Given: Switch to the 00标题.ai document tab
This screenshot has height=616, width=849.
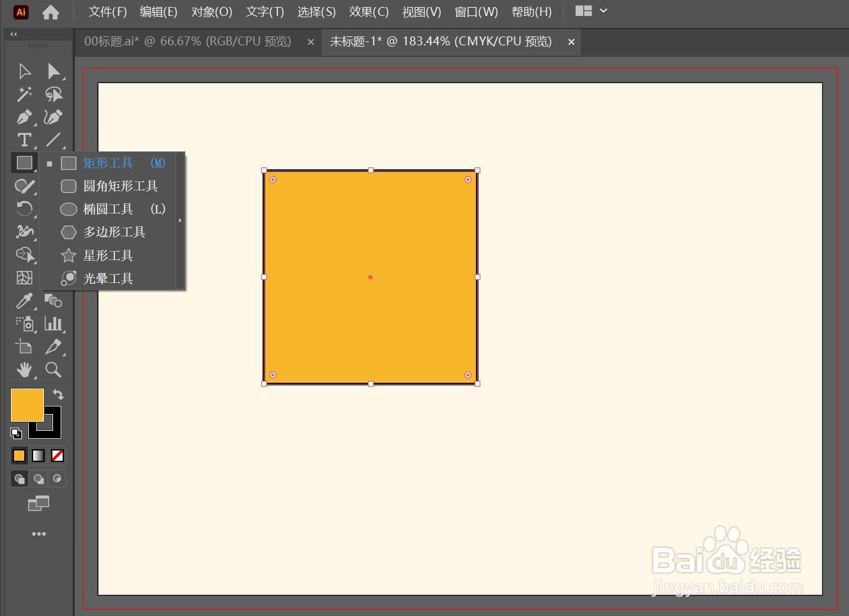Looking at the screenshot, I should 187,42.
